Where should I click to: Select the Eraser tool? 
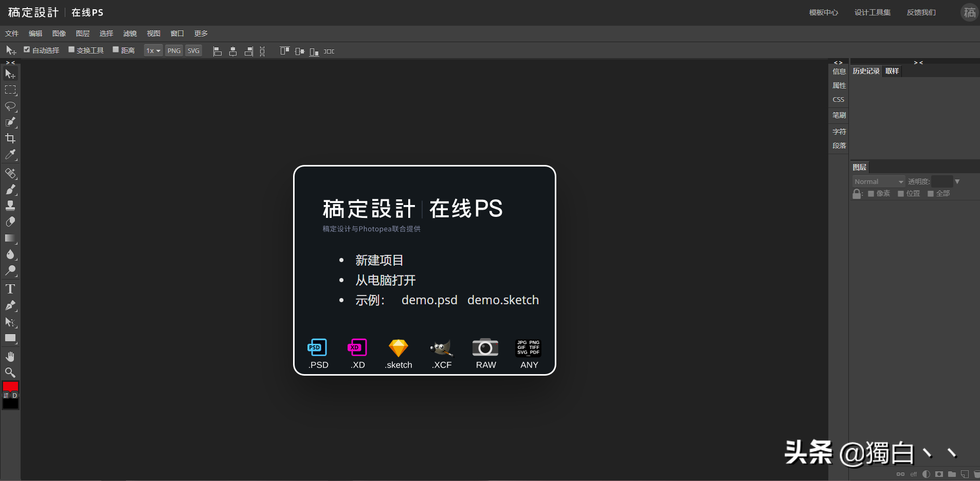[10, 222]
